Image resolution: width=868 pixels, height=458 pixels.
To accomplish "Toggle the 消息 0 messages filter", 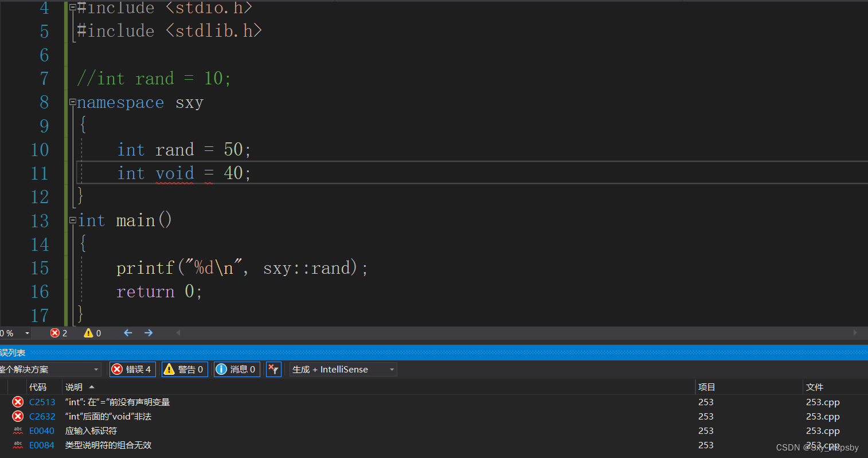I will (x=237, y=369).
